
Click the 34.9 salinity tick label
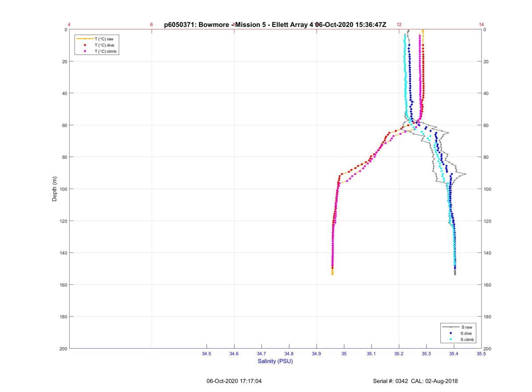[317, 354]
